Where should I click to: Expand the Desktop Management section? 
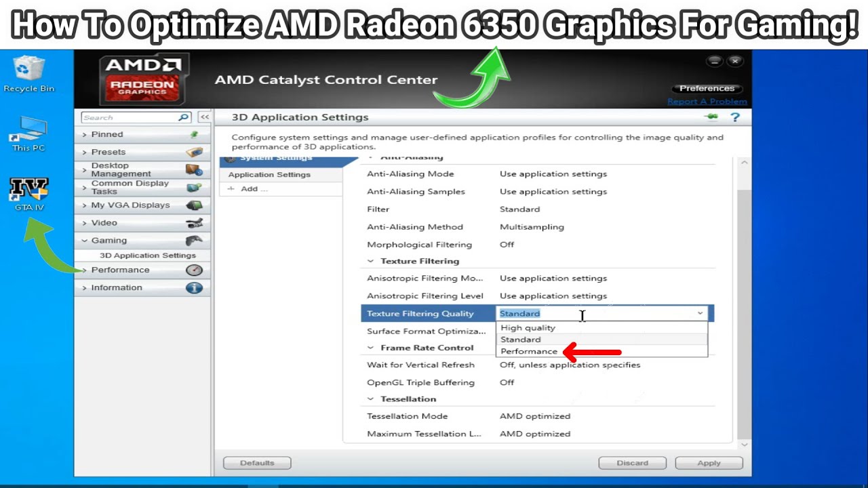tap(84, 169)
